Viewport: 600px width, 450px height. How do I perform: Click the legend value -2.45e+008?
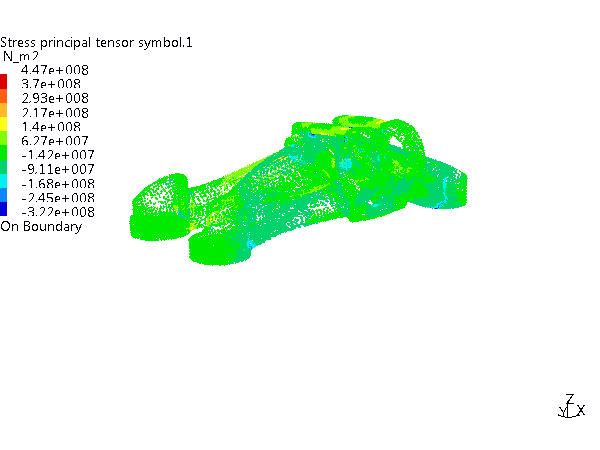pos(58,198)
